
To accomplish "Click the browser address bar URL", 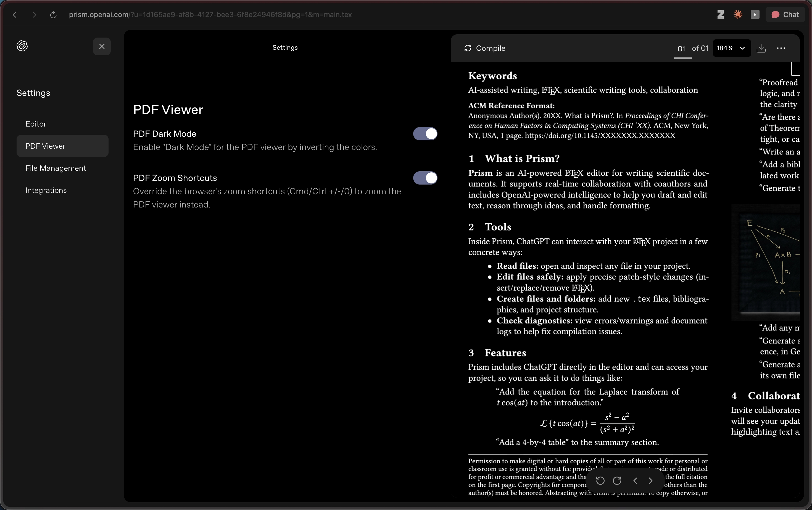I will click(x=210, y=14).
